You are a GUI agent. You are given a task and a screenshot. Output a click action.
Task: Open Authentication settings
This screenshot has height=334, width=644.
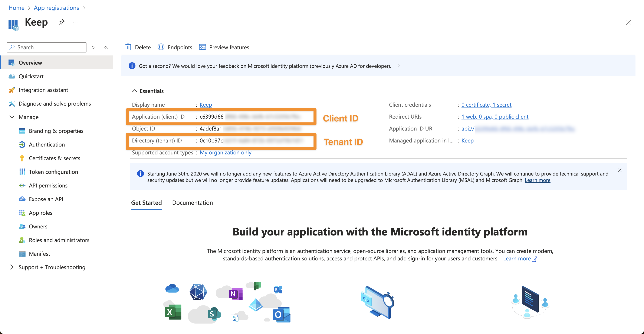[42, 144]
